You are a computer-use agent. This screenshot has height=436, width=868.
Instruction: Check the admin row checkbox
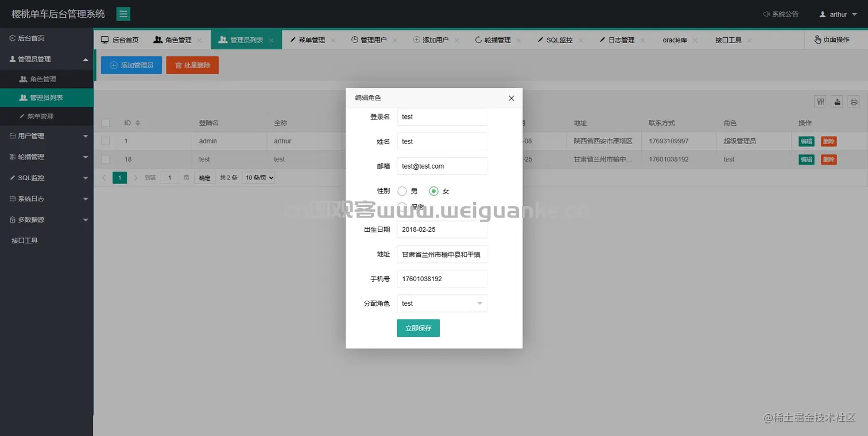click(106, 141)
